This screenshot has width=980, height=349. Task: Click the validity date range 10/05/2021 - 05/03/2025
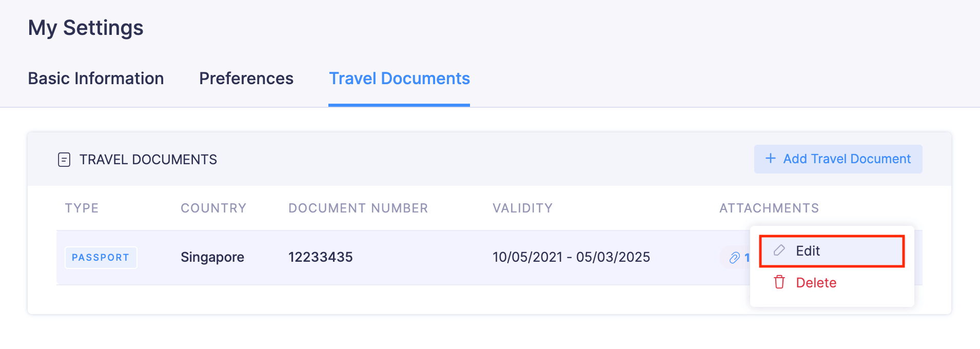pos(571,257)
